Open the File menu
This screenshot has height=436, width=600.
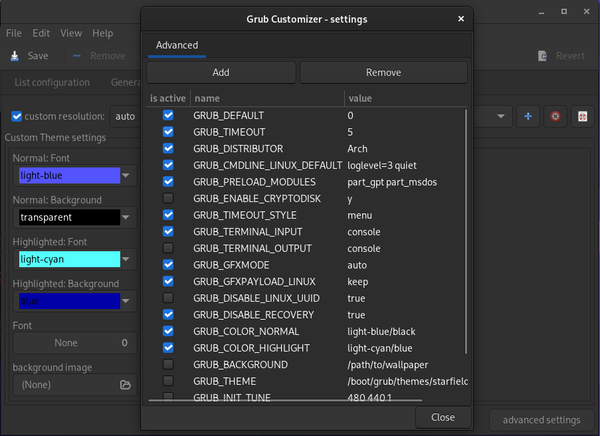tap(14, 33)
